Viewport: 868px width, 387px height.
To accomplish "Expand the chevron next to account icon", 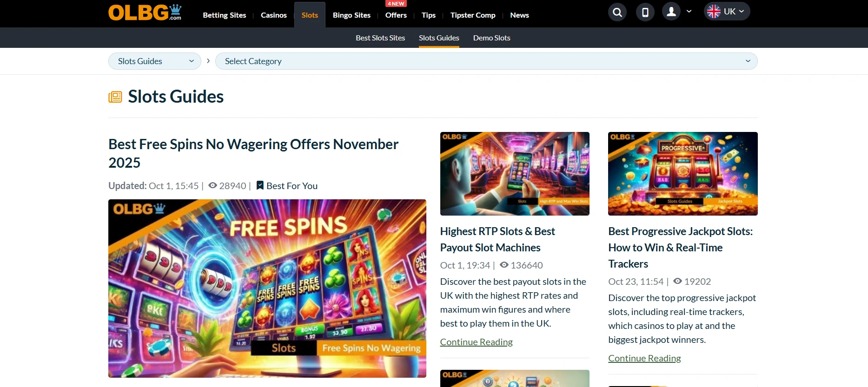I will pyautogui.click(x=689, y=12).
